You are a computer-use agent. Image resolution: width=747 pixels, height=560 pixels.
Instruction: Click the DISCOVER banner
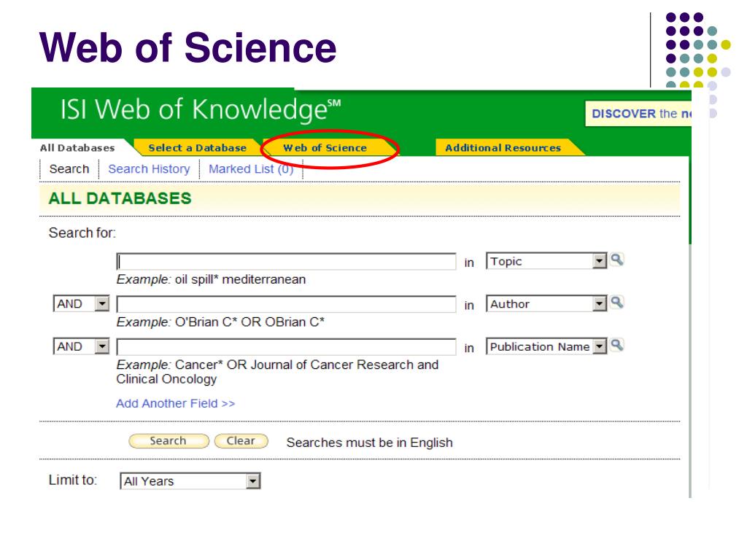pyautogui.click(x=638, y=113)
